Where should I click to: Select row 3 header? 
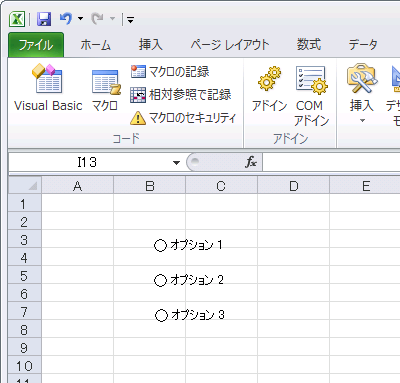coord(25,239)
